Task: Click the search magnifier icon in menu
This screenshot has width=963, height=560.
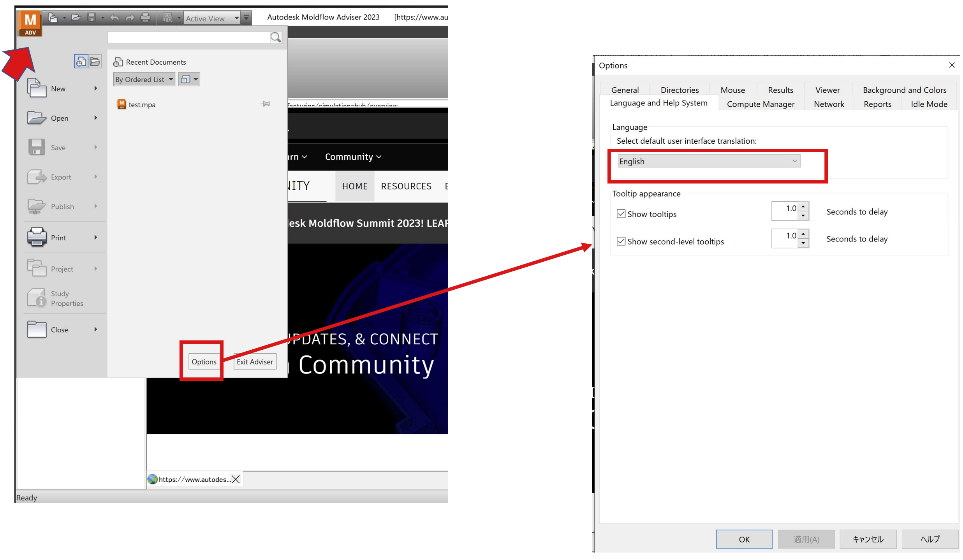Action: (x=275, y=37)
